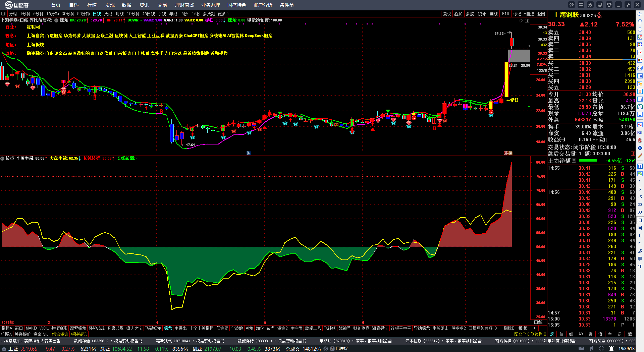This screenshot has height=352, width=644.
Task: Click the RSI icon in right sidebar
Action: pos(640,132)
